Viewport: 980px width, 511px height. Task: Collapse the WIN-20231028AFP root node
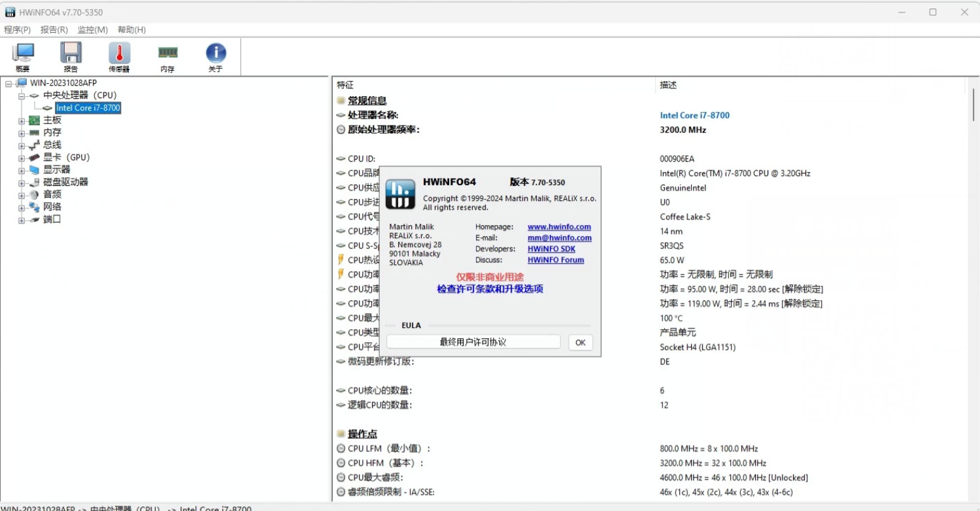(8, 84)
